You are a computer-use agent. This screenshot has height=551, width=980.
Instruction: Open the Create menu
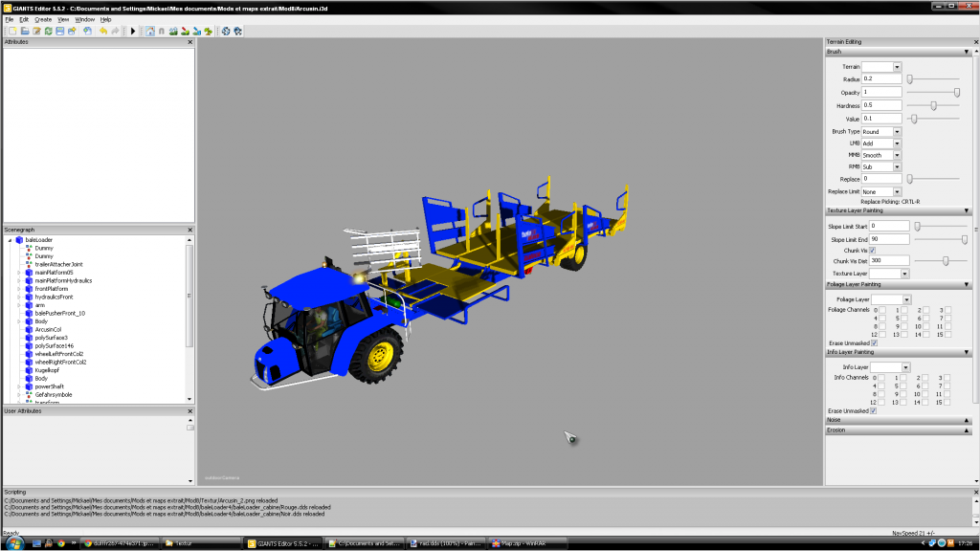43,19
